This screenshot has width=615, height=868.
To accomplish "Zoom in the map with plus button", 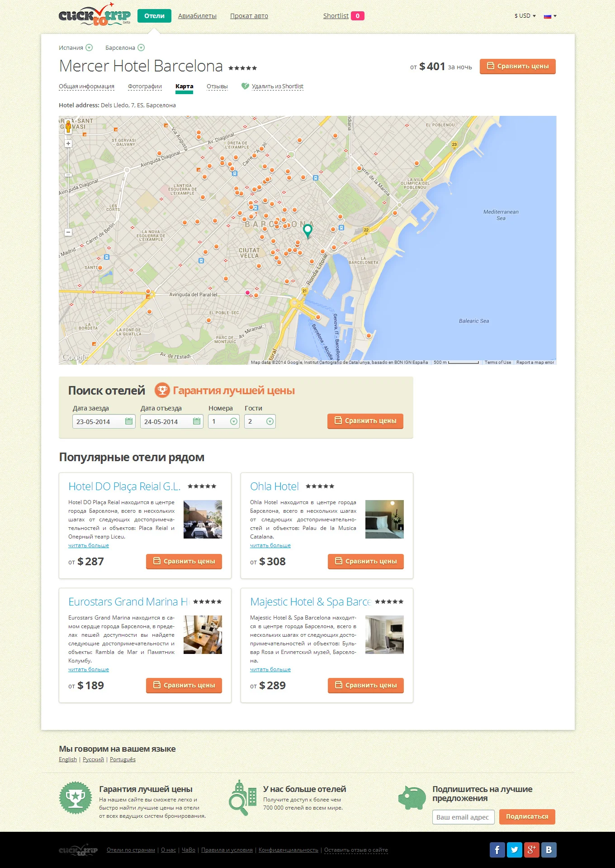I will pos(68,143).
